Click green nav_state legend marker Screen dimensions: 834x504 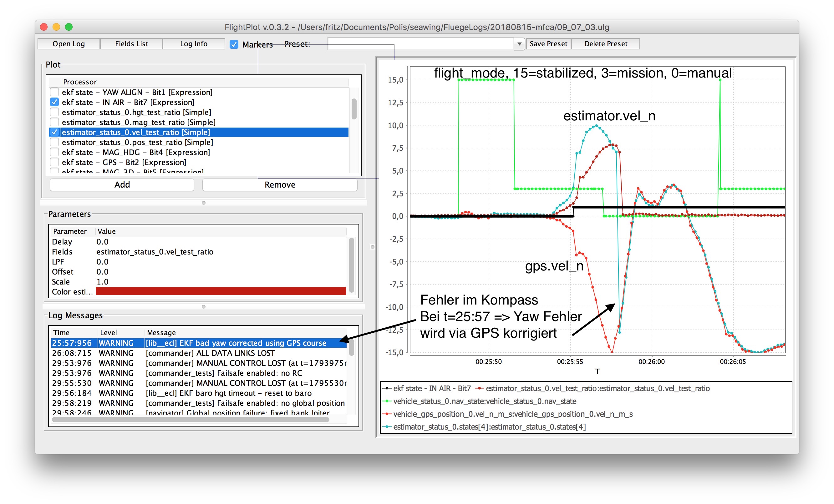tap(387, 401)
